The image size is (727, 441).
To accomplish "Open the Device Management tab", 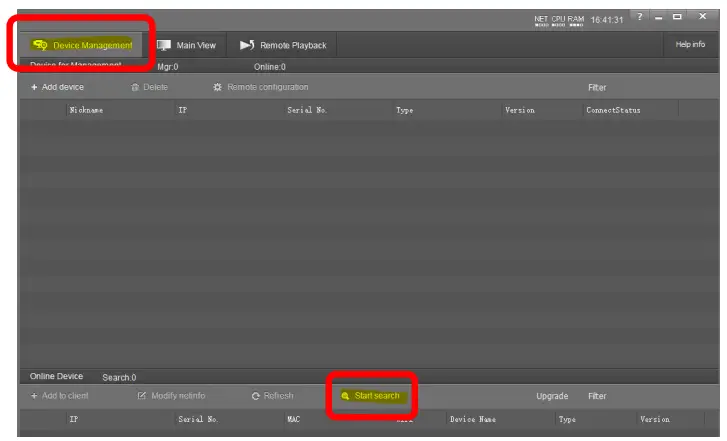I will pos(83,45).
